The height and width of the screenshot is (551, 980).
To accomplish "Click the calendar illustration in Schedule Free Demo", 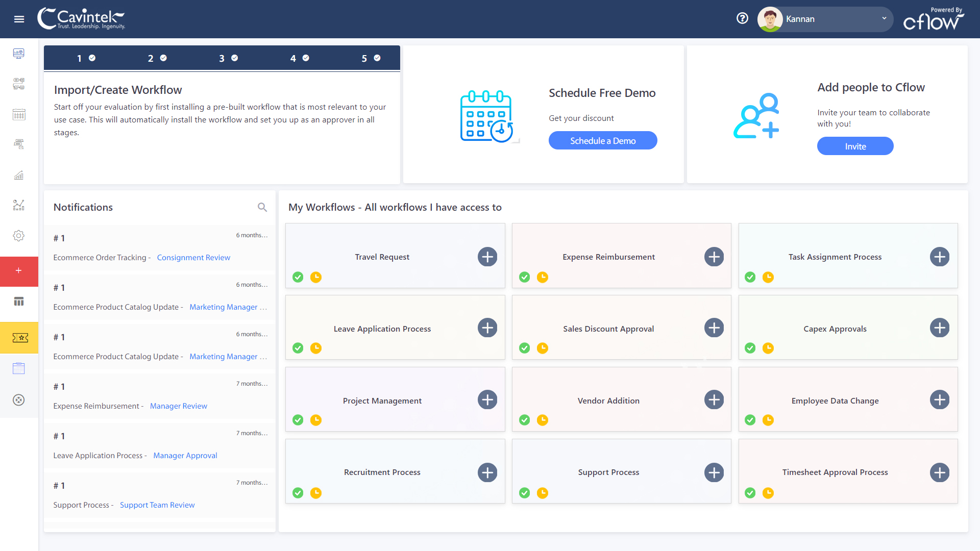I will (x=486, y=116).
